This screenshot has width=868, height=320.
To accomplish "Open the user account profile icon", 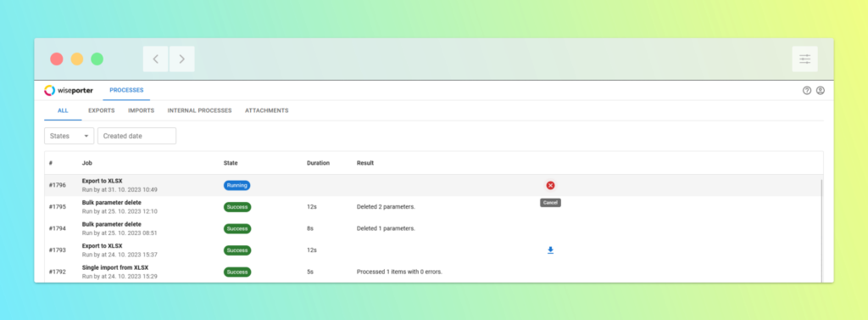I will click(821, 91).
